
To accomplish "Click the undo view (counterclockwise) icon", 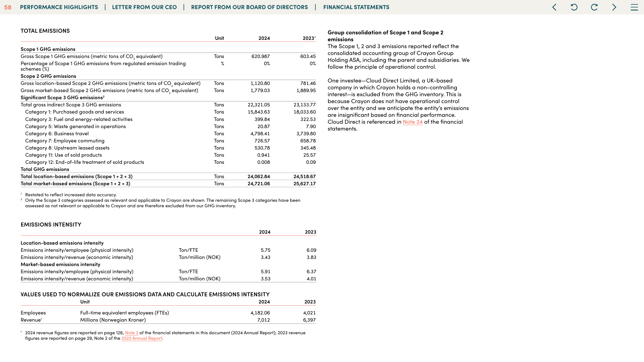I will pyautogui.click(x=574, y=7).
